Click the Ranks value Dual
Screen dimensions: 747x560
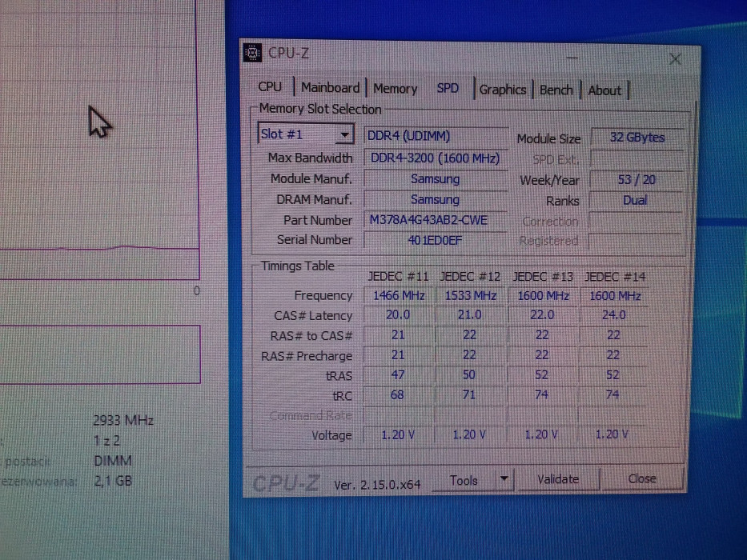pyautogui.click(x=635, y=201)
